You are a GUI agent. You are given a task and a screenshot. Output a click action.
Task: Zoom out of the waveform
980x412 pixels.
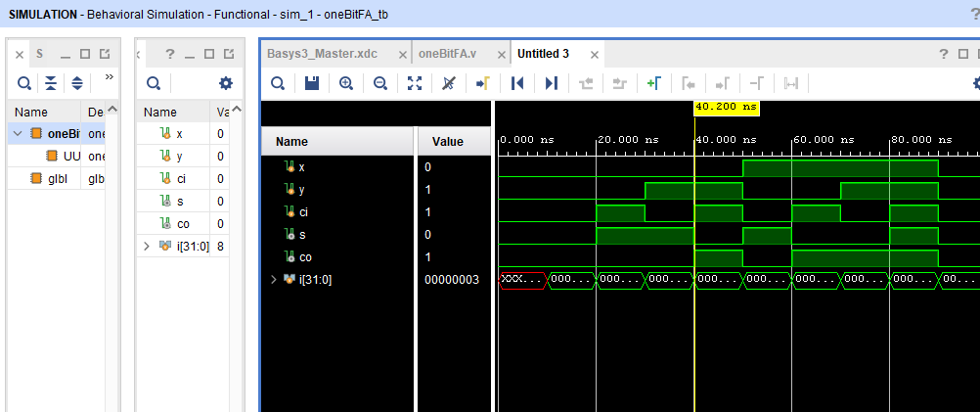[x=380, y=83]
